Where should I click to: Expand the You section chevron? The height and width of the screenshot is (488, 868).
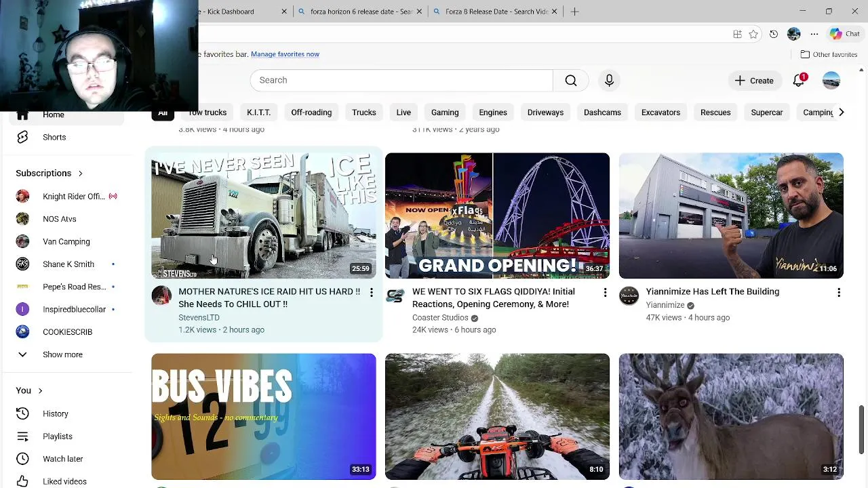(40, 390)
